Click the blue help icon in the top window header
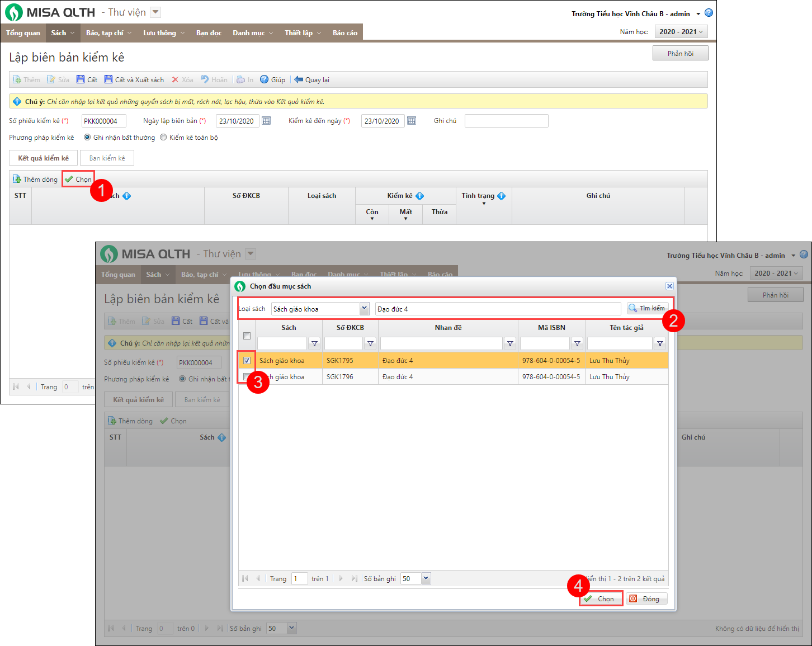Viewport: 812px width, 646px height. [x=709, y=13]
